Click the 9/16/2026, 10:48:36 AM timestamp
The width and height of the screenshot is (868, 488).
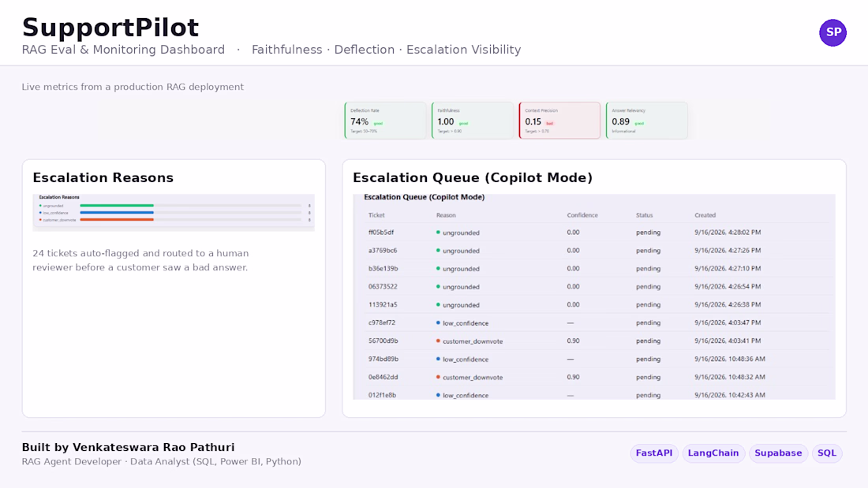[x=730, y=359]
